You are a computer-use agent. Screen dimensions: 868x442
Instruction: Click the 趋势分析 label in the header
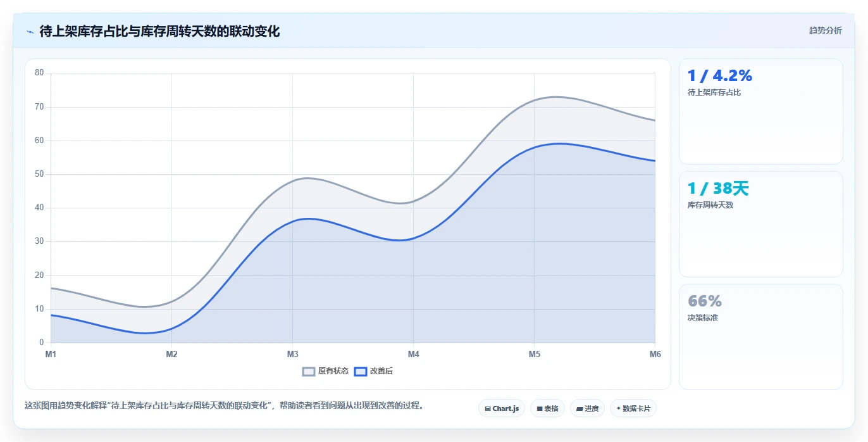click(825, 30)
